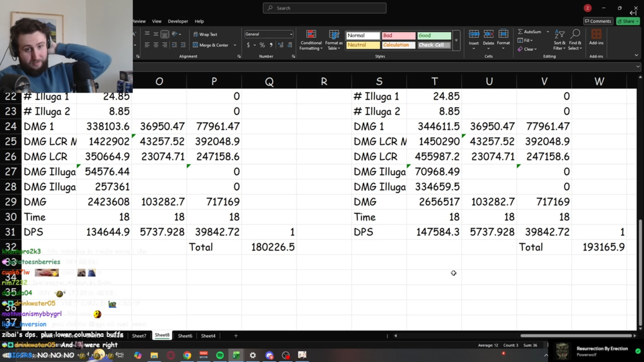644x362 pixels.
Task: Click the Increase Decimal icon
Action: [281, 45]
